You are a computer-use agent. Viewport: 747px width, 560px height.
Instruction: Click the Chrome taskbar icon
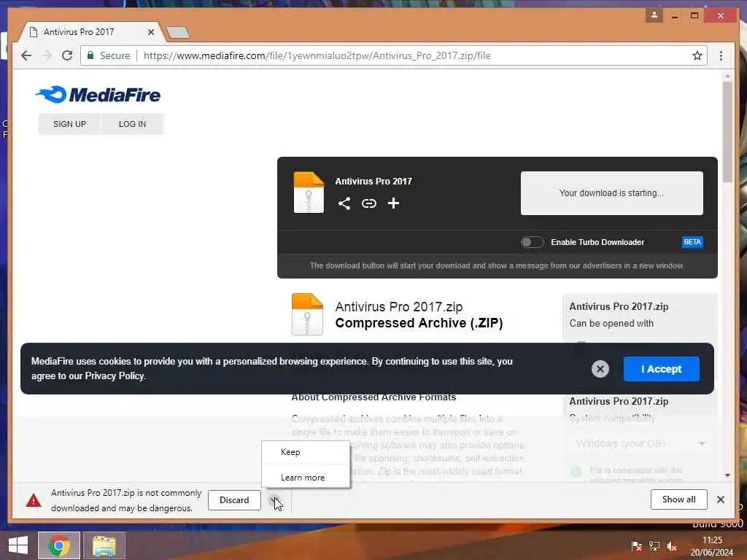coord(58,545)
